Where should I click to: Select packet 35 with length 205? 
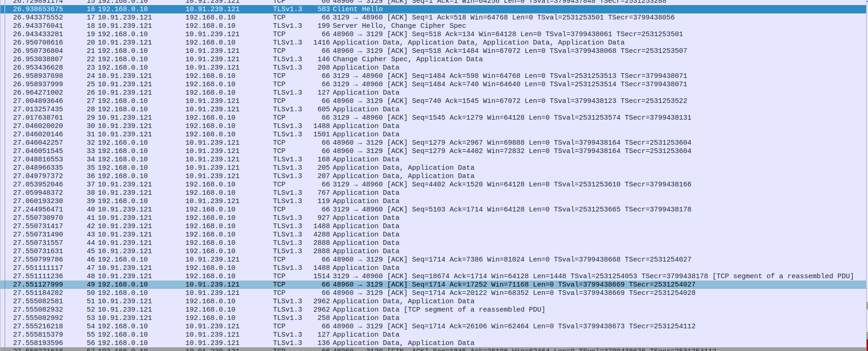click(x=324, y=167)
